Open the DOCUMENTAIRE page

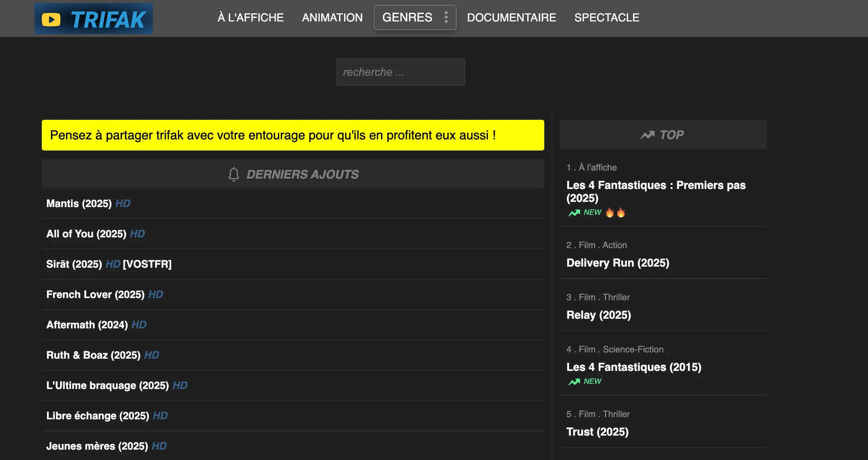point(511,17)
